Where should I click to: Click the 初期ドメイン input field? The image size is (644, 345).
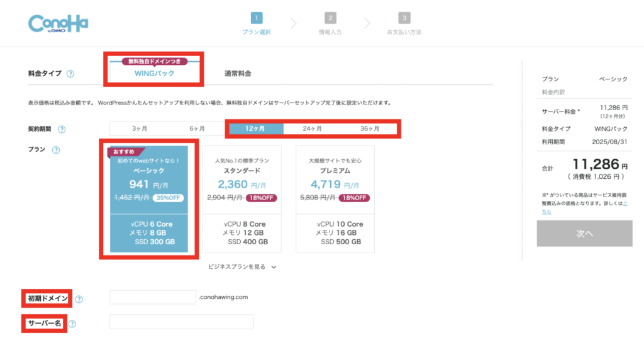[x=153, y=297]
